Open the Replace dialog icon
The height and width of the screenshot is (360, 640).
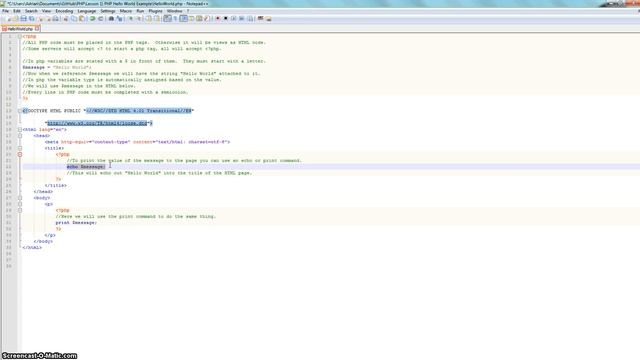tap(119, 19)
